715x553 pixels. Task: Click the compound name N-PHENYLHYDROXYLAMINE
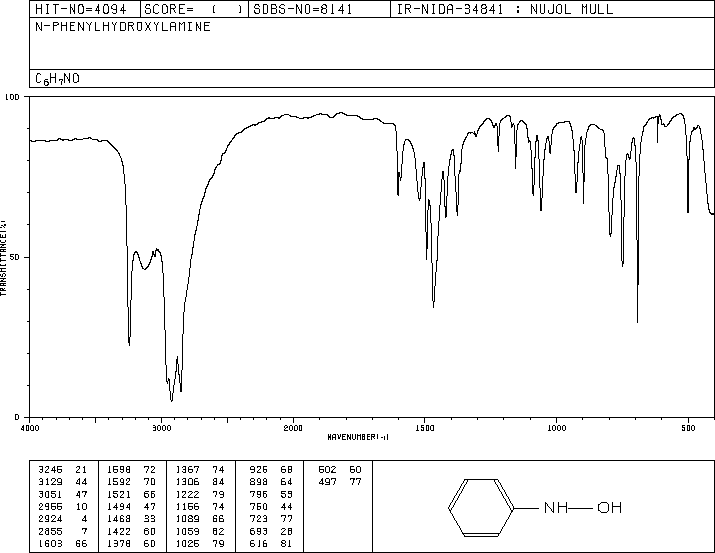123,26
